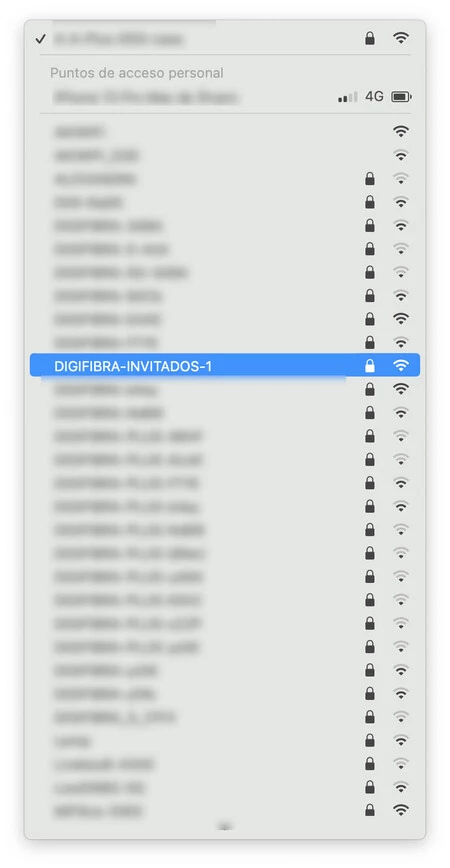Expand the list with the bottom scroll arrow
Screen dimensions: 450x868
224,827
